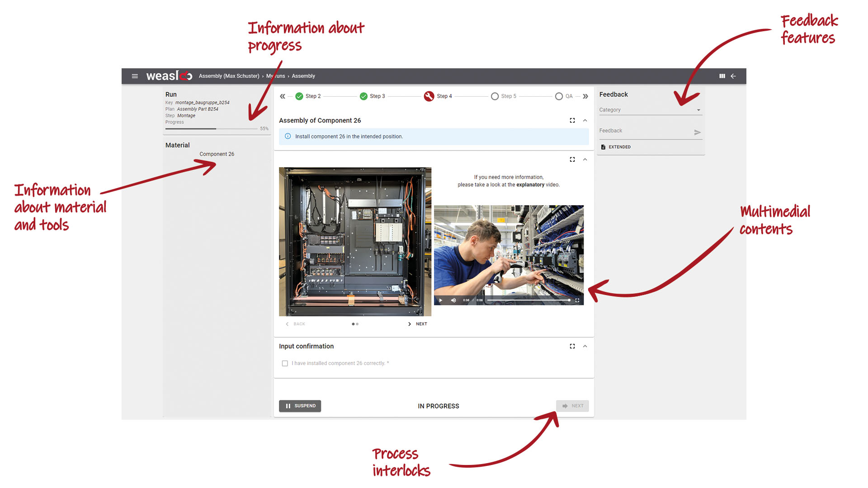Click the wrench icon on Step 4
The height and width of the screenshot is (488, 868).
coord(429,96)
